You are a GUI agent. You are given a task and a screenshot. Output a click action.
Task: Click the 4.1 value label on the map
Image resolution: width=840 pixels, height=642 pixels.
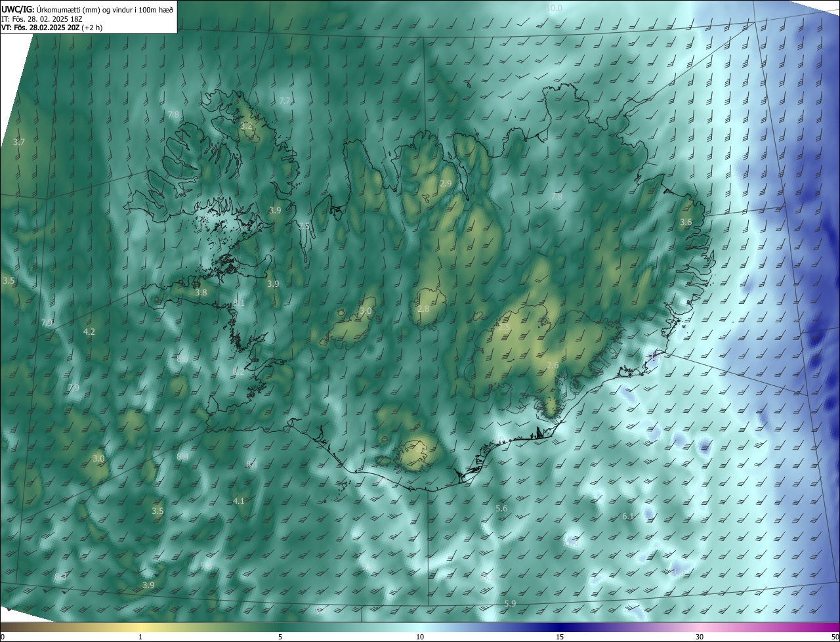click(x=239, y=501)
